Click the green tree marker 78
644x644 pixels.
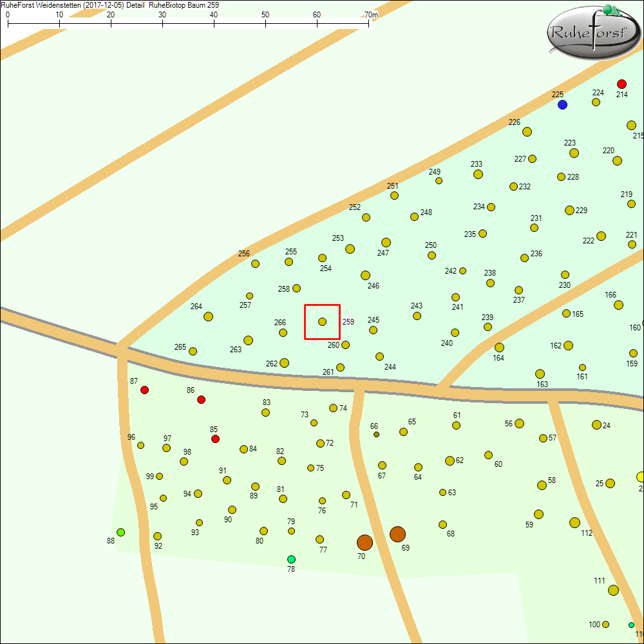click(x=291, y=559)
